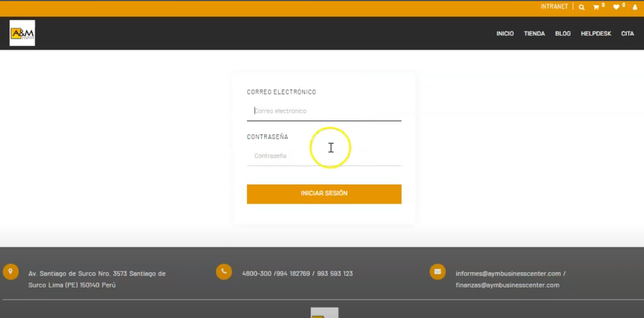Go to the INICIO menu item
This screenshot has height=318, width=644.
point(505,34)
